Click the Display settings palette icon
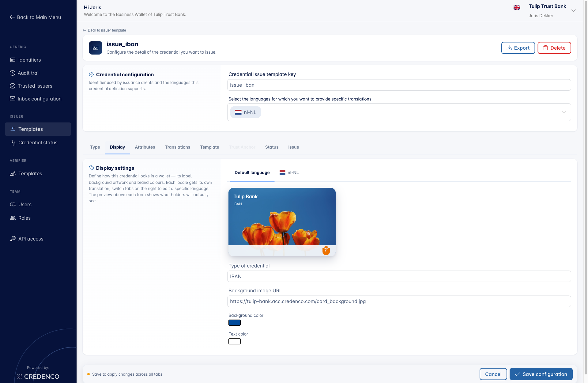The width and height of the screenshot is (588, 383). pyautogui.click(x=91, y=168)
